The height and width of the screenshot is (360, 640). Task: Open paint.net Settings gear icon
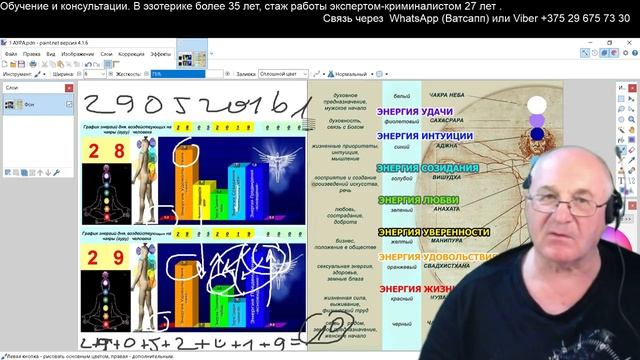[x=625, y=53]
